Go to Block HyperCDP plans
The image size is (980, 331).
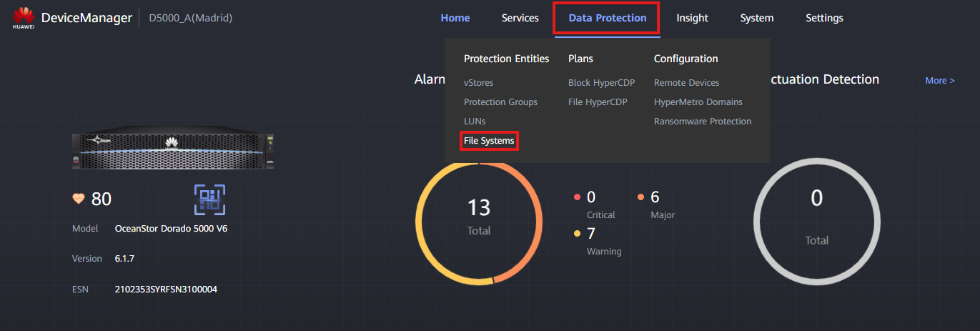pos(601,83)
